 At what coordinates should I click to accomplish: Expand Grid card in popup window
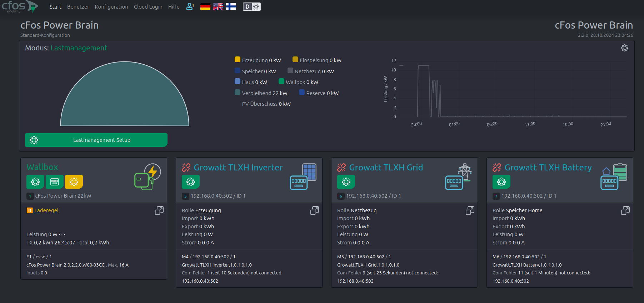[x=470, y=210]
